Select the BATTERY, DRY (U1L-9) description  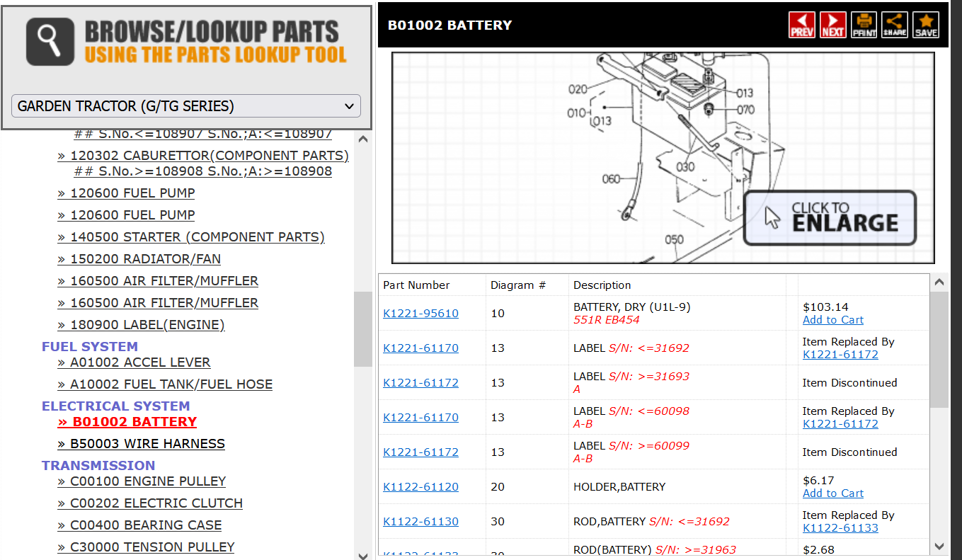631,307
